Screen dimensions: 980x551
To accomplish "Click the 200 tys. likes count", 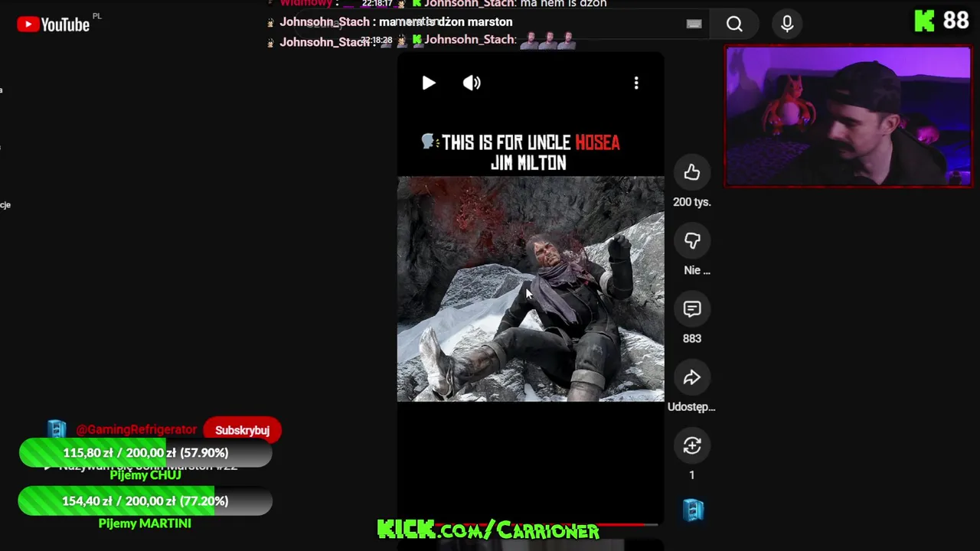I will [692, 202].
